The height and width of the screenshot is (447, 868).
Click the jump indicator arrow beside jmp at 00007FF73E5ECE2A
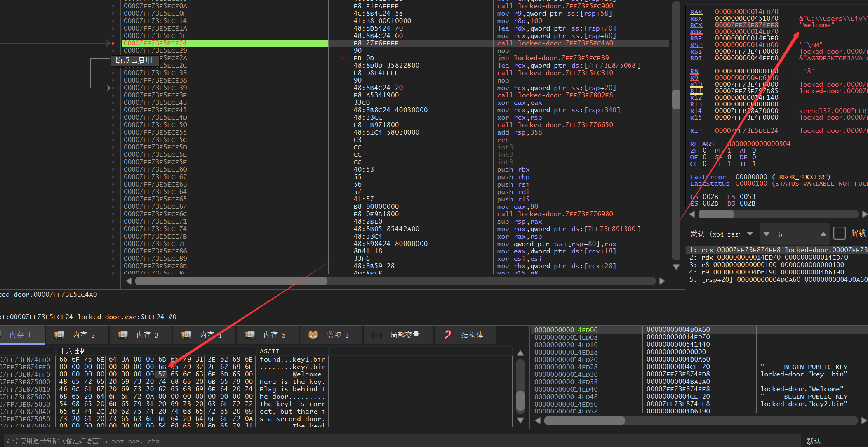click(x=343, y=58)
